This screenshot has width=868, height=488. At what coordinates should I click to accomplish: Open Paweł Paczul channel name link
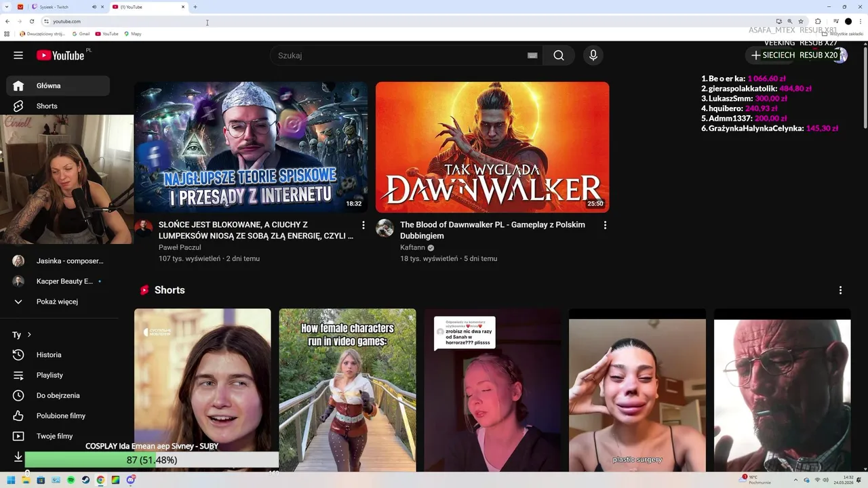[x=180, y=247]
